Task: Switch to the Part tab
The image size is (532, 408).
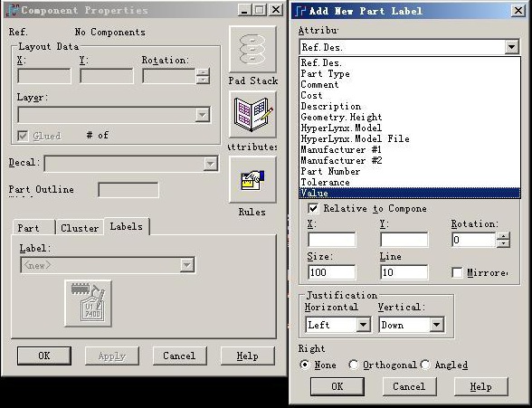Action: [x=29, y=228]
